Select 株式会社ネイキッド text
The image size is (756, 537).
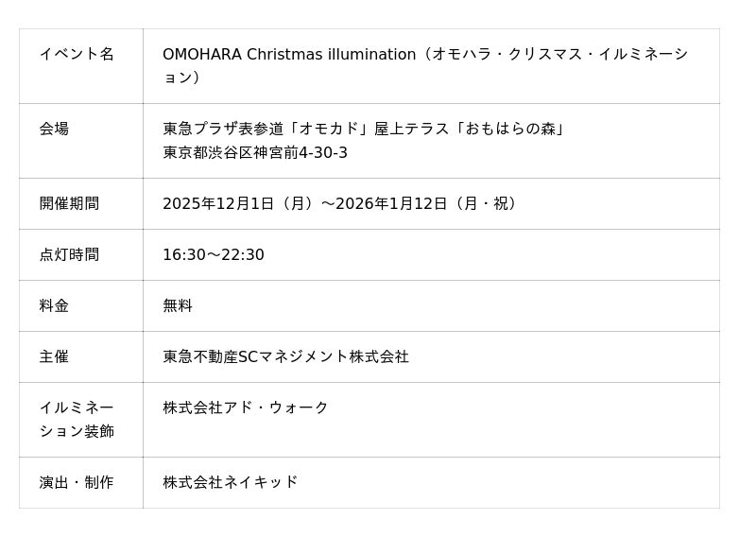tap(231, 483)
